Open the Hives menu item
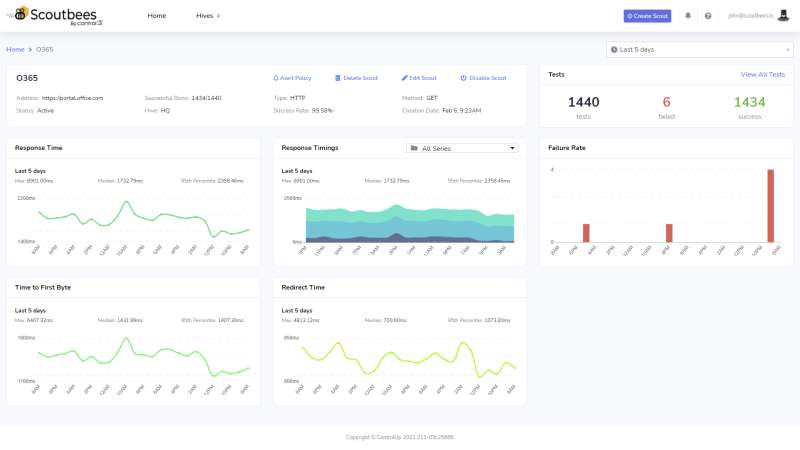 (205, 16)
